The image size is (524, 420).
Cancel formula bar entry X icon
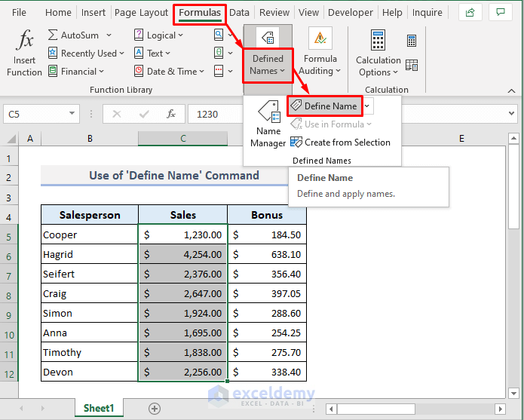(117, 115)
